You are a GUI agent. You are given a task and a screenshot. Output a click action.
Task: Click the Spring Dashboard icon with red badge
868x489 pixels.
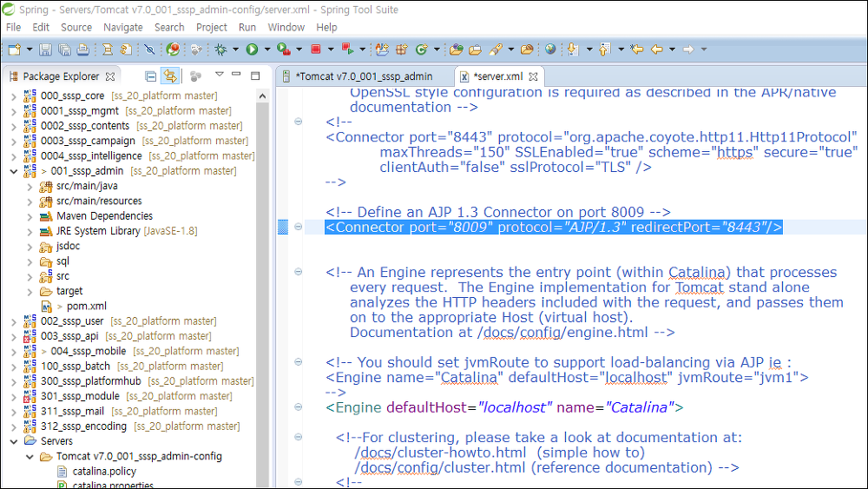coord(174,50)
